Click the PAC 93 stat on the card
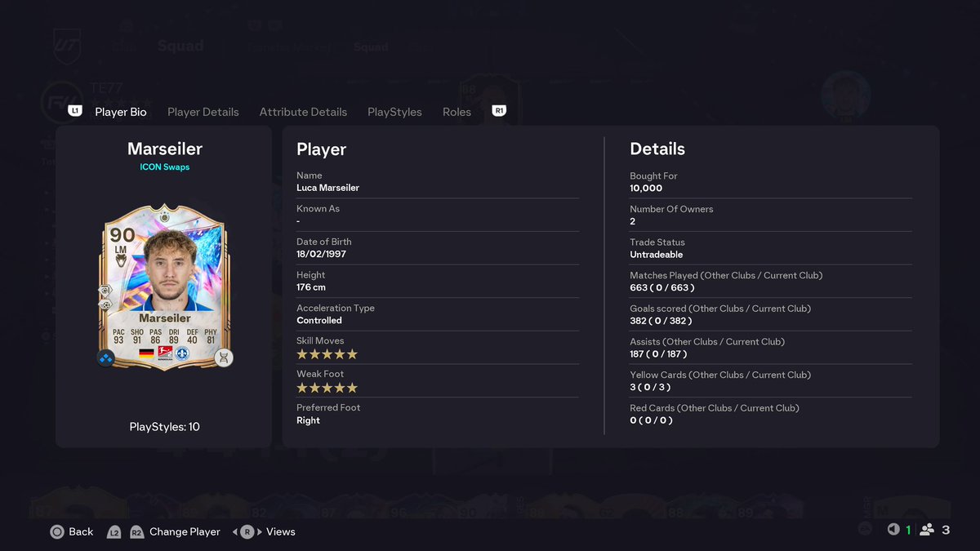Image resolution: width=980 pixels, height=551 pixels. (119, 335)
